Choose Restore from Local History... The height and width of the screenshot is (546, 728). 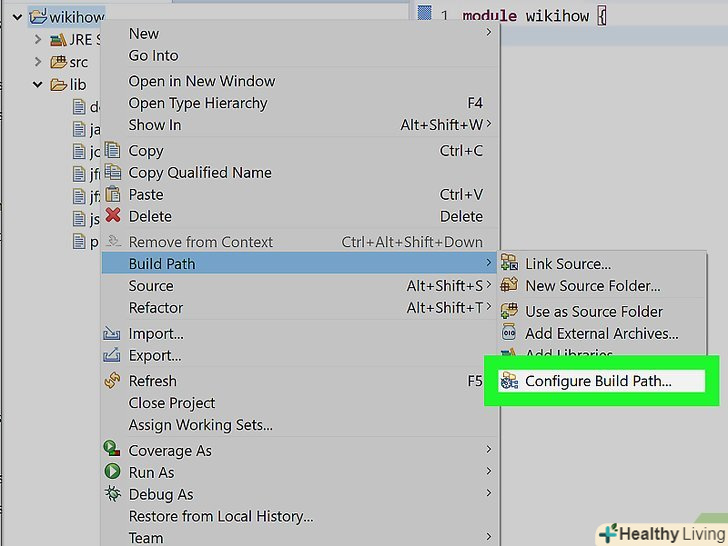[x=221, y=516]
